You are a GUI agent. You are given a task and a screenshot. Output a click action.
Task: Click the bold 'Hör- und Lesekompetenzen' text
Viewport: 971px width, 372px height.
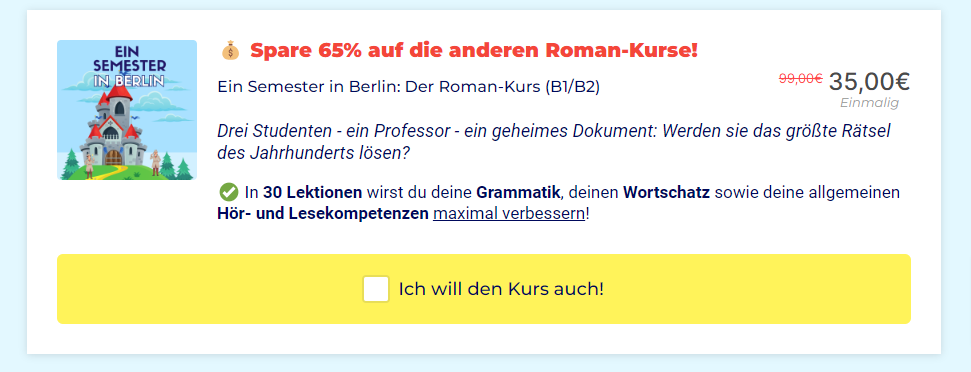323,214
